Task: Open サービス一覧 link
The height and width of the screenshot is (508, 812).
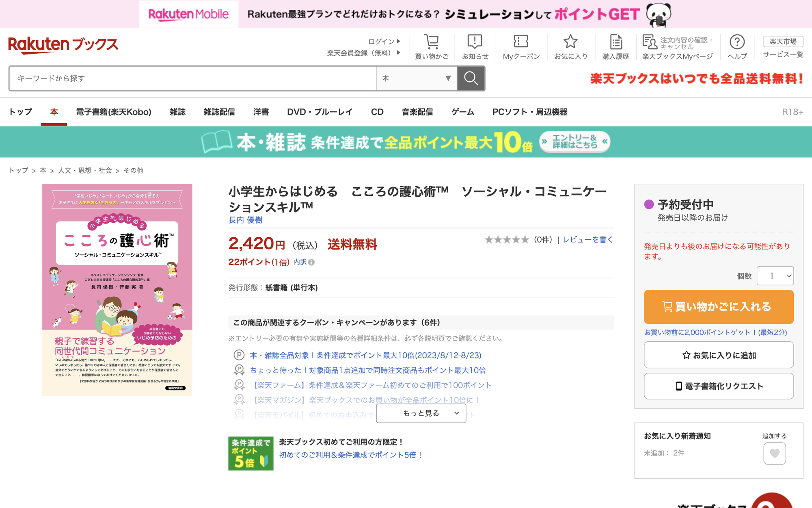Action: click(x=783, y=54)
